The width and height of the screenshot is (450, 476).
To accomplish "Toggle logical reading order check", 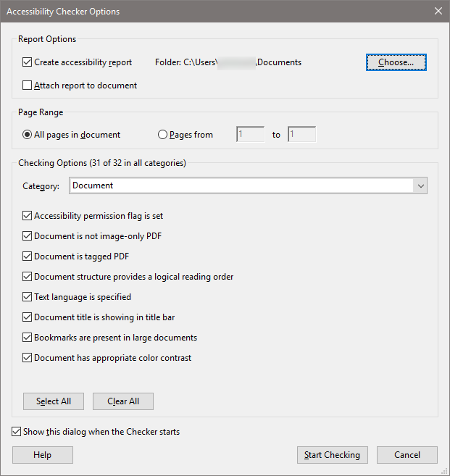I will coord(28,277).
